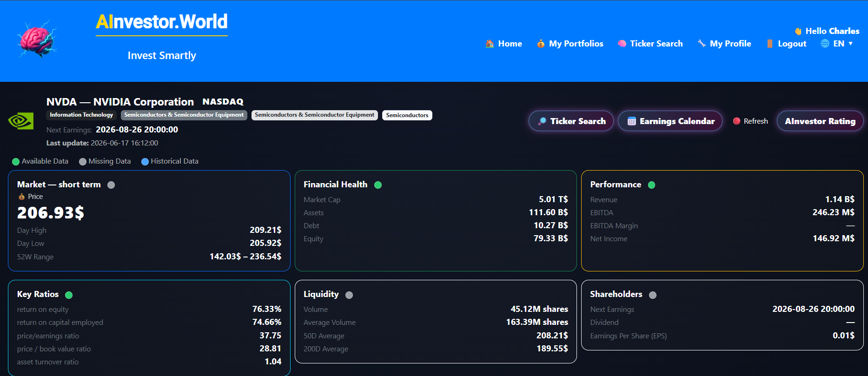Image resolution: width=868 pixels, height=376 pixels.
Task: Click the Equity 79.33 B$ value
Action: [550, 238]
